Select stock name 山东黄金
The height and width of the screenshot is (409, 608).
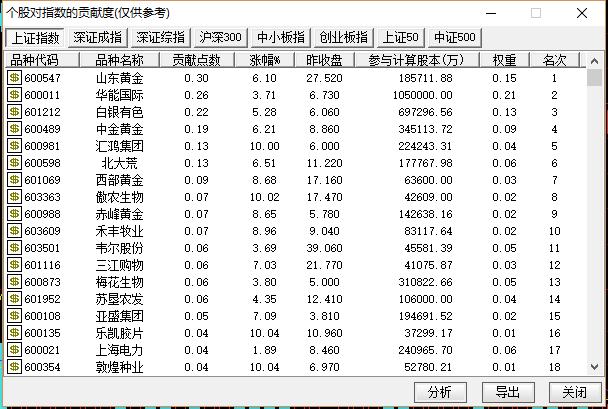[119, 78]
